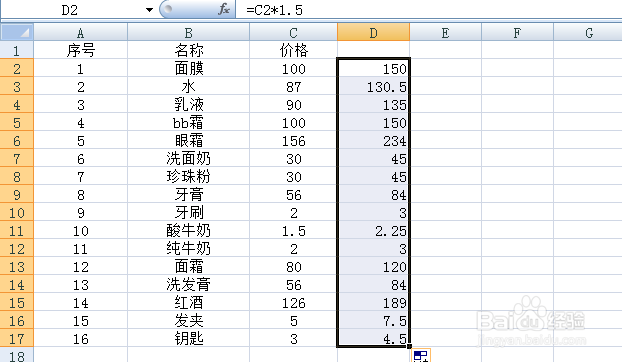Screen dimensions: 622x362
Task: Click the formula bar with =C2*1.5
Action: pyautogui.click(x=428, y=10)
